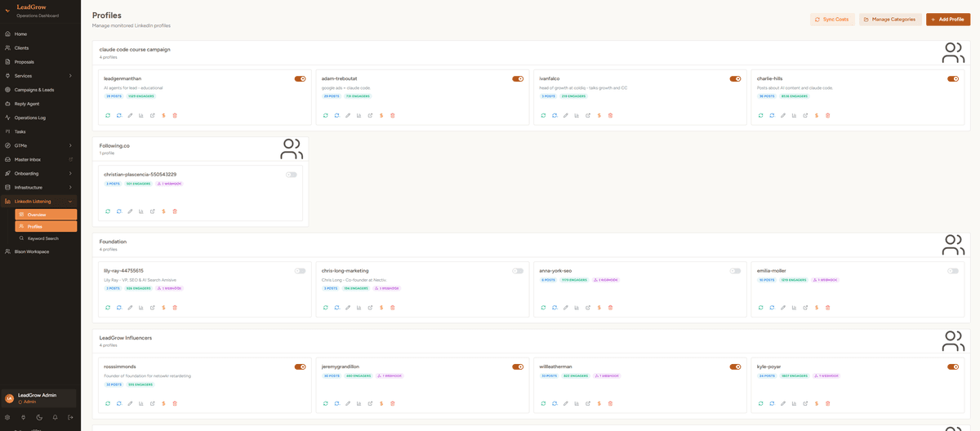Image resolution: width=980 pixels, height=431 pixels.
Task: Turn on emilia-moller monitoring toggle
Action: click(x=953, y=271)
